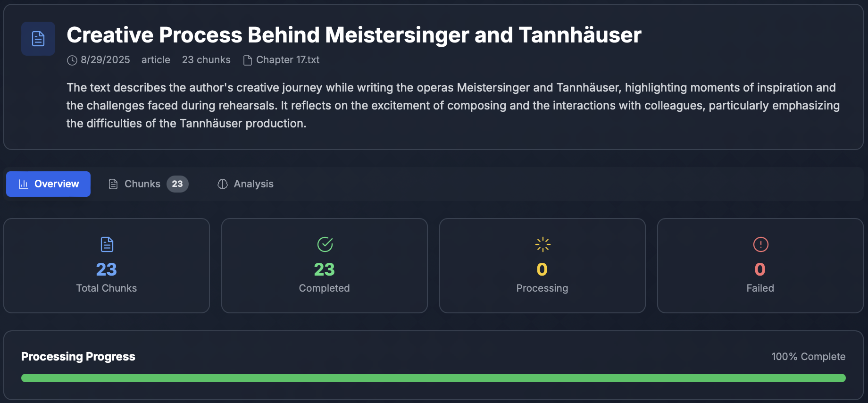The width and height of the screenshot is (868, 403).
Task: Click the brain icon next to Analysis
Action: (223, 184)
